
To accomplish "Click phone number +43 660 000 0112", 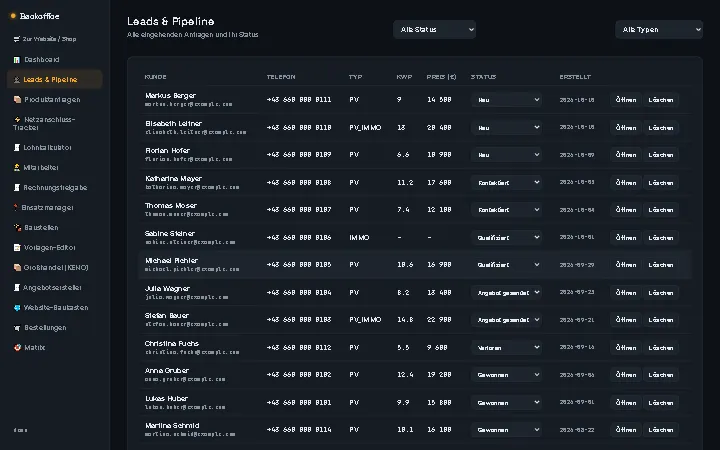I will click(x=299, y=348).
